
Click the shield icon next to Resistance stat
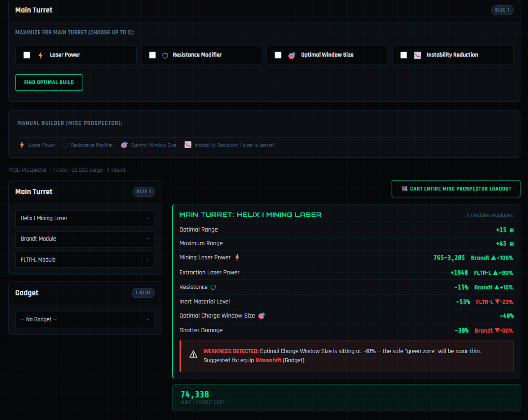pos(214,287)
